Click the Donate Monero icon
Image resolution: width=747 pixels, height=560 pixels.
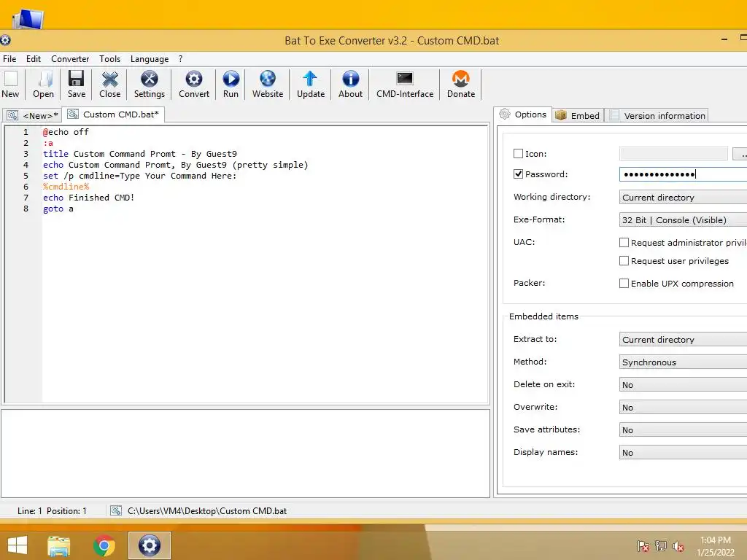point(461,85)
